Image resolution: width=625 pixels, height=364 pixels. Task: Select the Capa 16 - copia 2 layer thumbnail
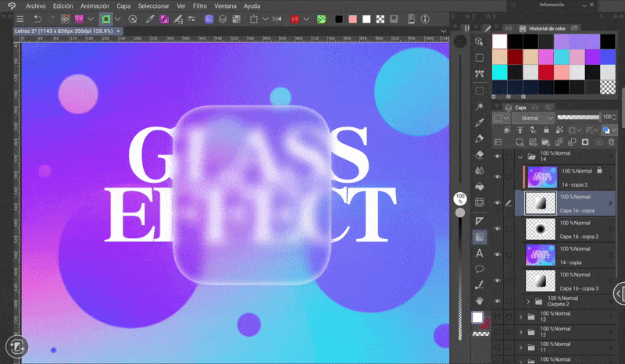point(540,229)
